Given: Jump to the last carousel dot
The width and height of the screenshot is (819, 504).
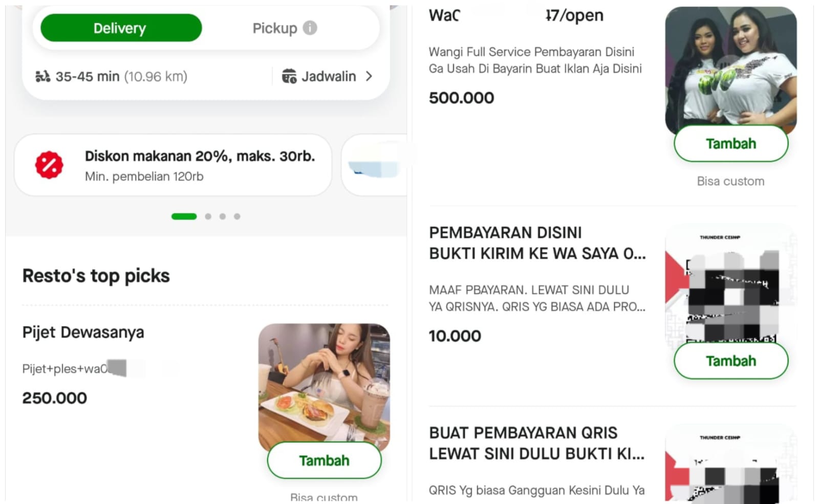Looking at the screenshot, I should point(237,216).
